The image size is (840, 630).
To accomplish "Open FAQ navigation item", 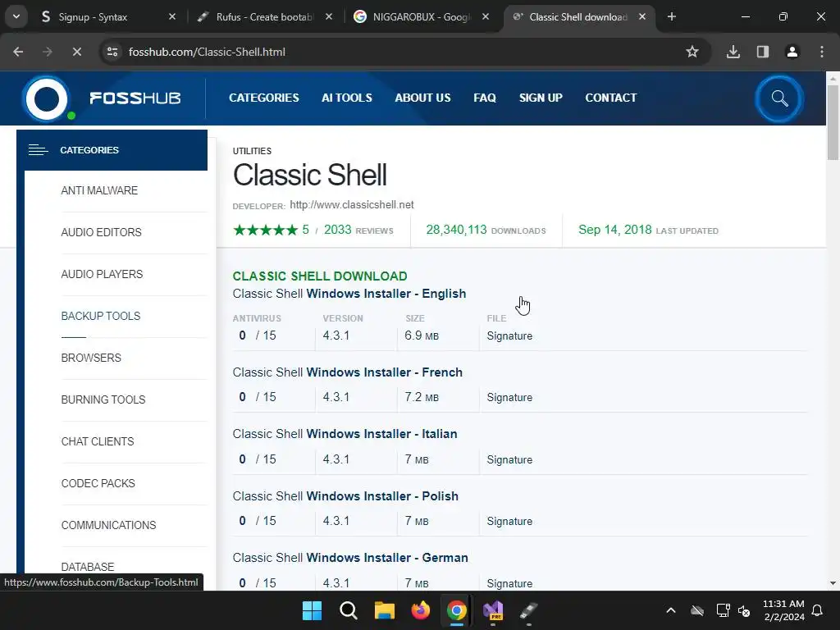I will tap(485, 98).
